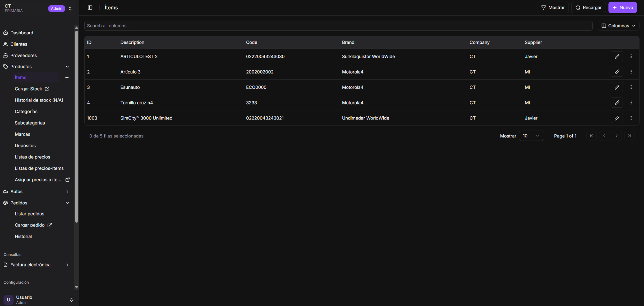Go to next page arrow
Image resolution: width=644 pixels, height=306 pixels.
click(x=617, y=136)
